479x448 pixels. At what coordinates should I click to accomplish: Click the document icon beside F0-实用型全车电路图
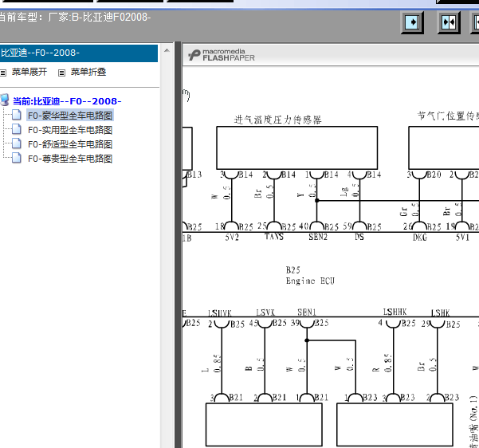[x=17, y=129]
